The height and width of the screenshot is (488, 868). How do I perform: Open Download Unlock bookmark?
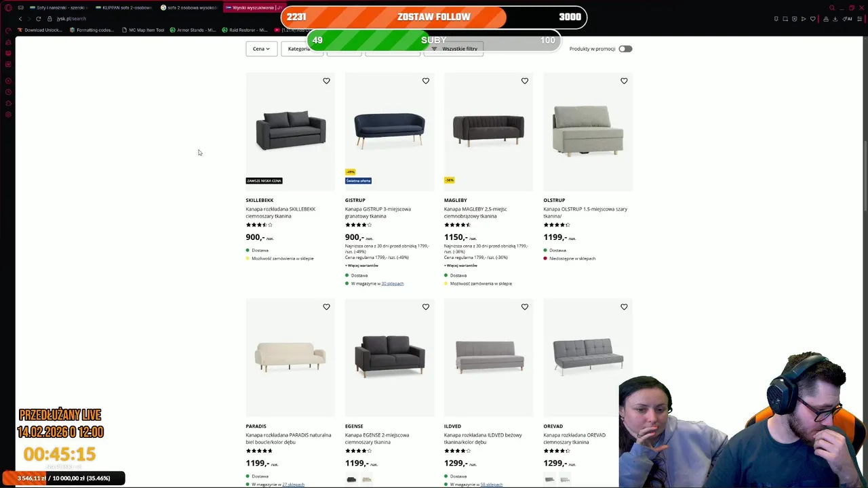pos(40,30)
